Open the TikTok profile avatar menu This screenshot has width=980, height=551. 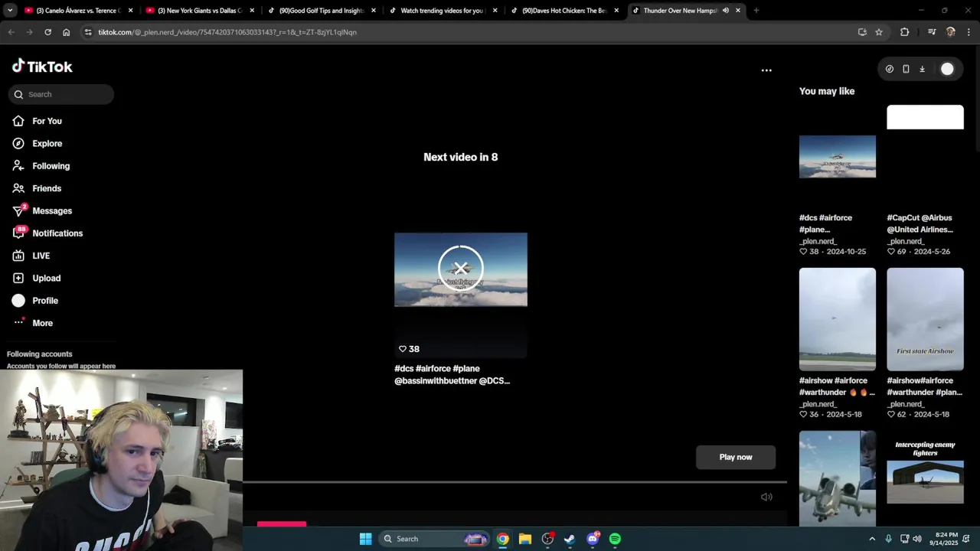click(x=947, y=69)
